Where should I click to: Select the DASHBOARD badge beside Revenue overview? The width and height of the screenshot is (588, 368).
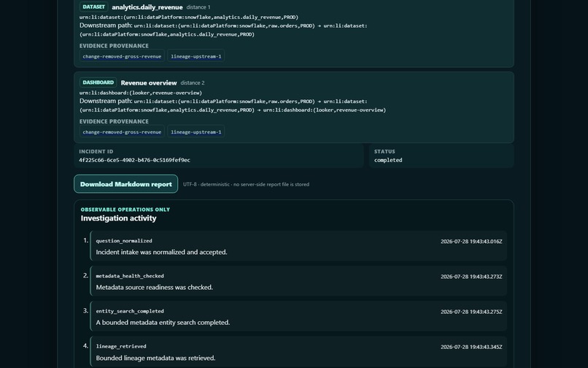[x=98, y=83]
